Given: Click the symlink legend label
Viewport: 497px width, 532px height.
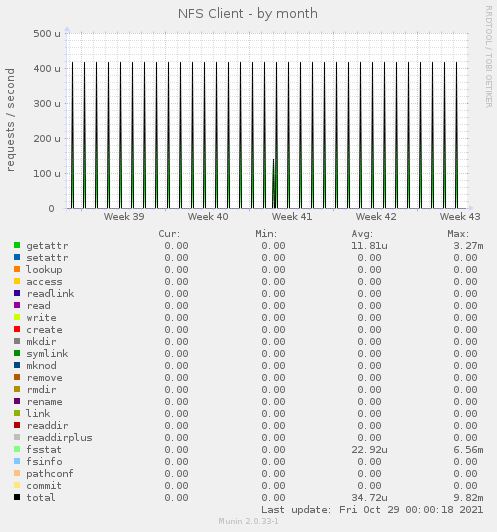Looking at the screenshot, I should (x=47, y=354).
